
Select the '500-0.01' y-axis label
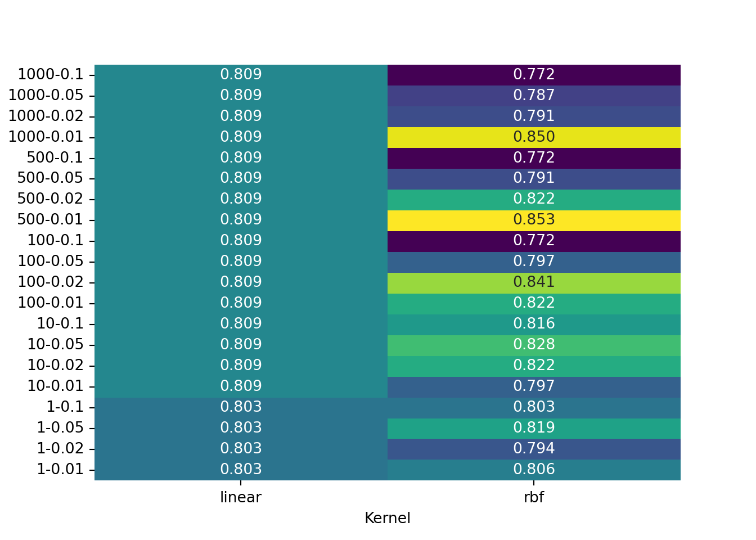50,220
